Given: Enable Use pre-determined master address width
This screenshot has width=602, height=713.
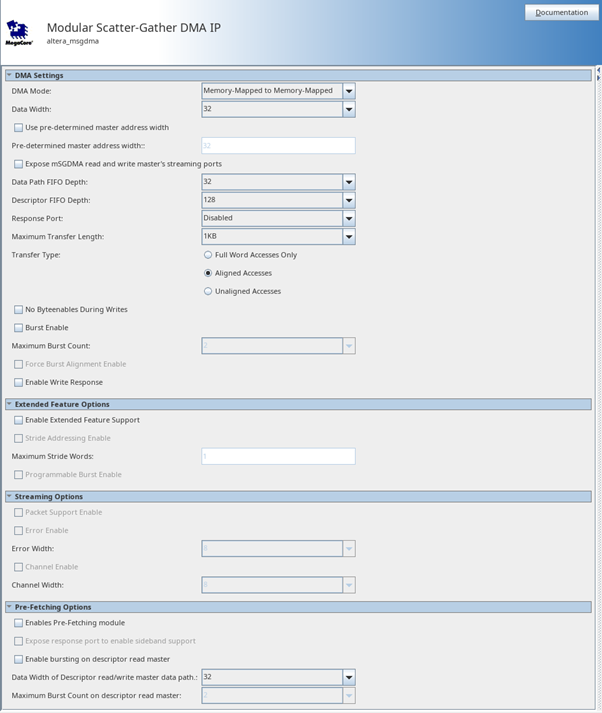Looking at the screenshot, I should click(x=18, y=127).
